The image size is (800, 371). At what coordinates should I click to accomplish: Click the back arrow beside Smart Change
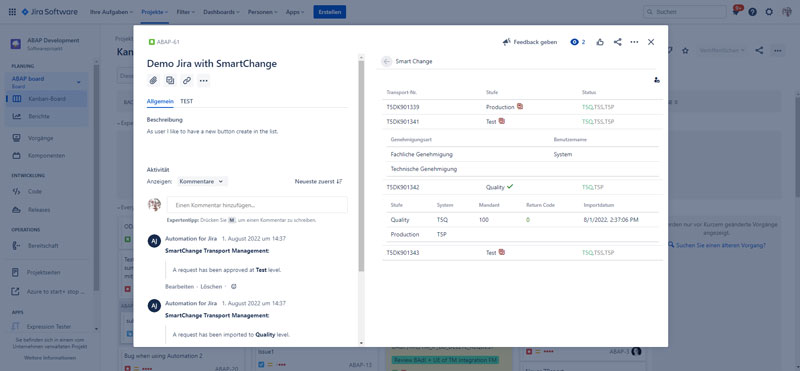387,61
